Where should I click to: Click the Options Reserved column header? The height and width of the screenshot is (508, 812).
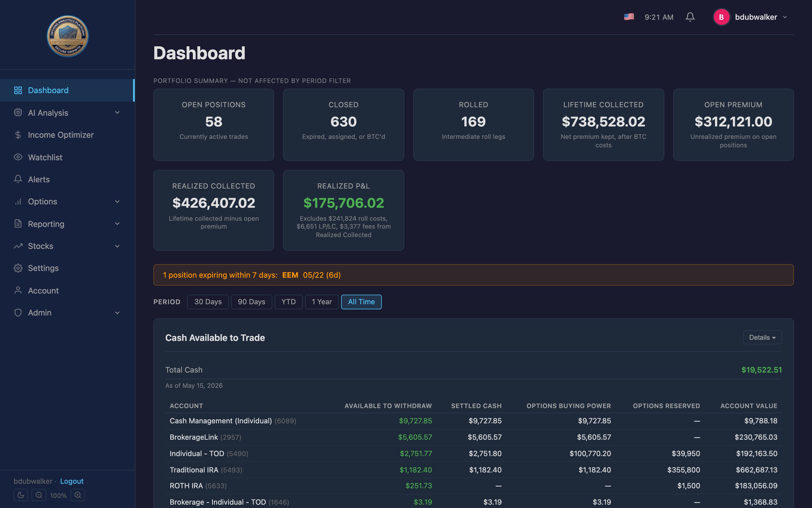click(x=667, y=406)
